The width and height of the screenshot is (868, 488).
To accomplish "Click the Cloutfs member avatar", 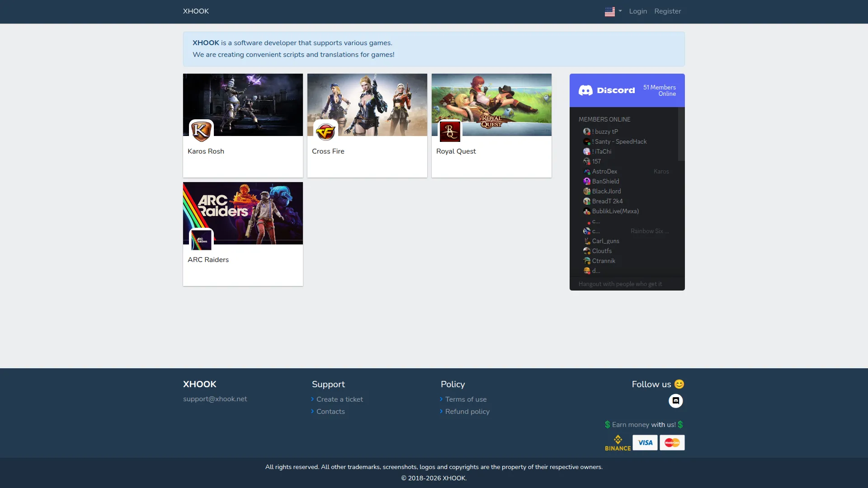I will coord(587,251).
